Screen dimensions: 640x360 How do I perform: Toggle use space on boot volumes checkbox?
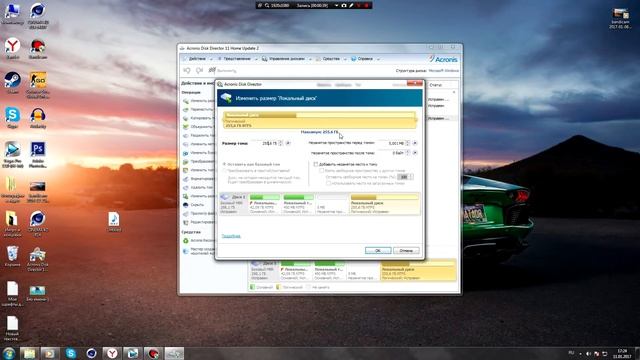click(328, 183)
